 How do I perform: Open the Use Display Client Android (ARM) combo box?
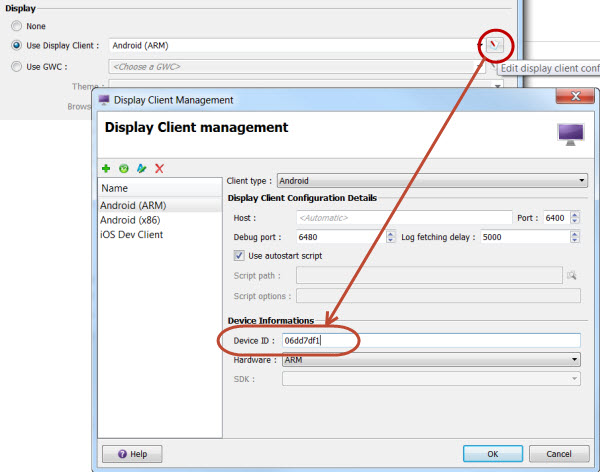(x=297, y=46)
